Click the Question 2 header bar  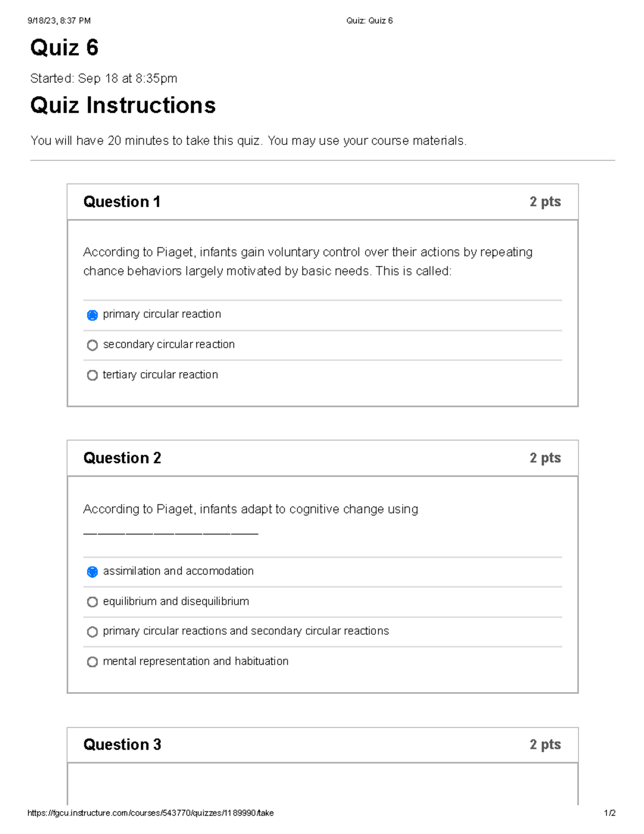(x=322, y=458)
